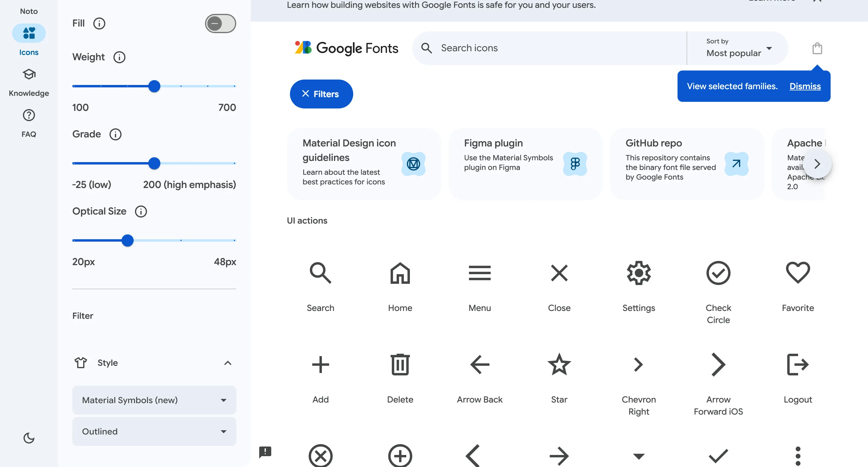This screenshot has height=467, width=868.
Task: Select the Settings gear icon
Action: pos(639,273)
